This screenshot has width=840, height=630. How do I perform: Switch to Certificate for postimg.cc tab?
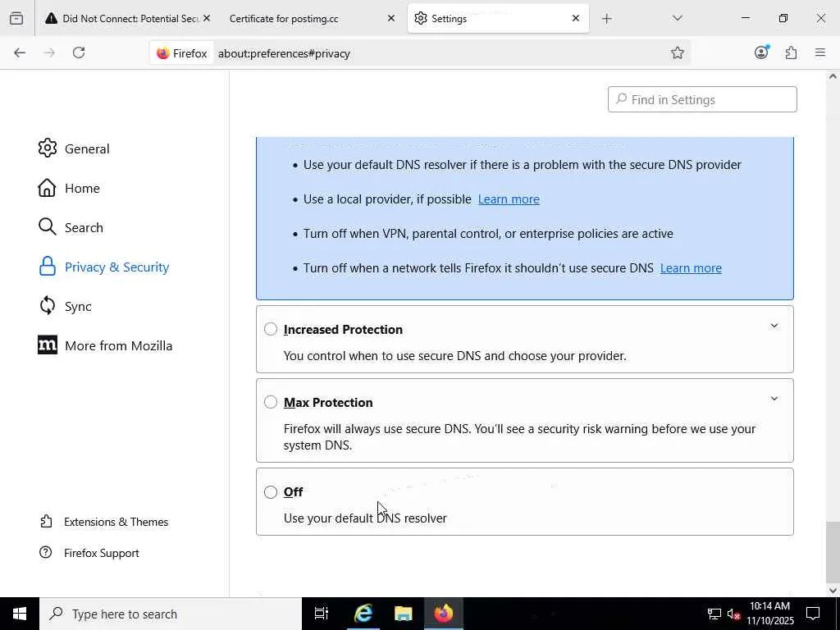point(304,18)
